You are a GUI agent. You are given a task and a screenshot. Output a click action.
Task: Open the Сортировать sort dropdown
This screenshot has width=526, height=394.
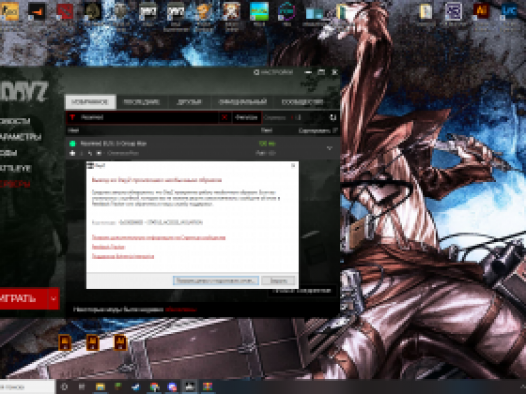(x=318, y=130)
